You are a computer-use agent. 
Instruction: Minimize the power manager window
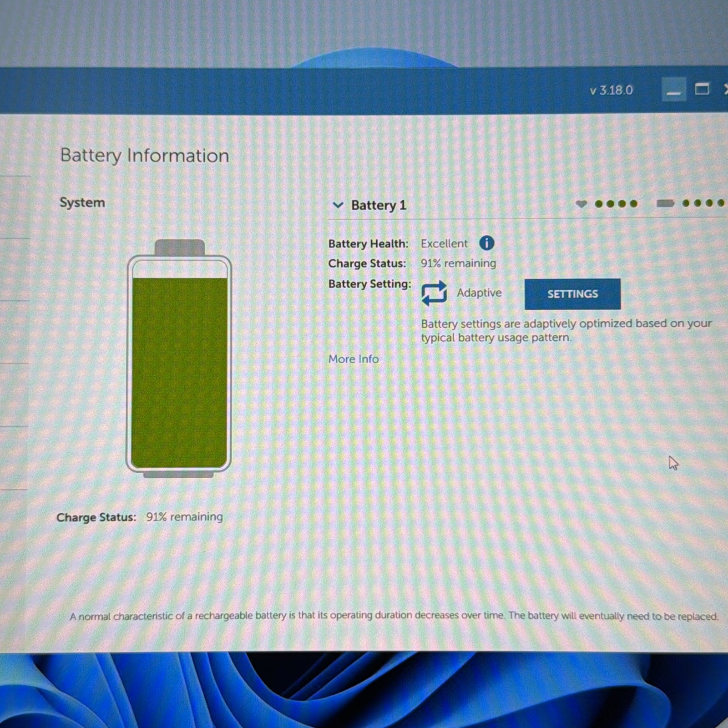coord(673,90)
